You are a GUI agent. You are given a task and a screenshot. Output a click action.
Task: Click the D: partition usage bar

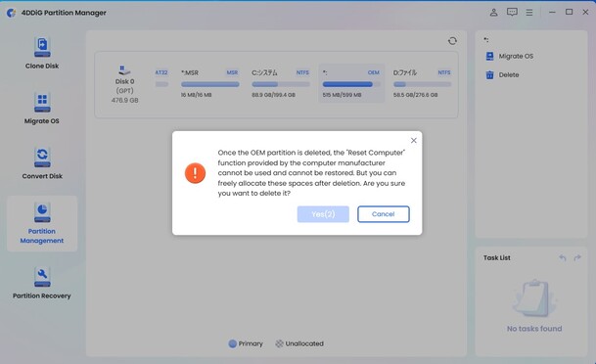(422, 84)
